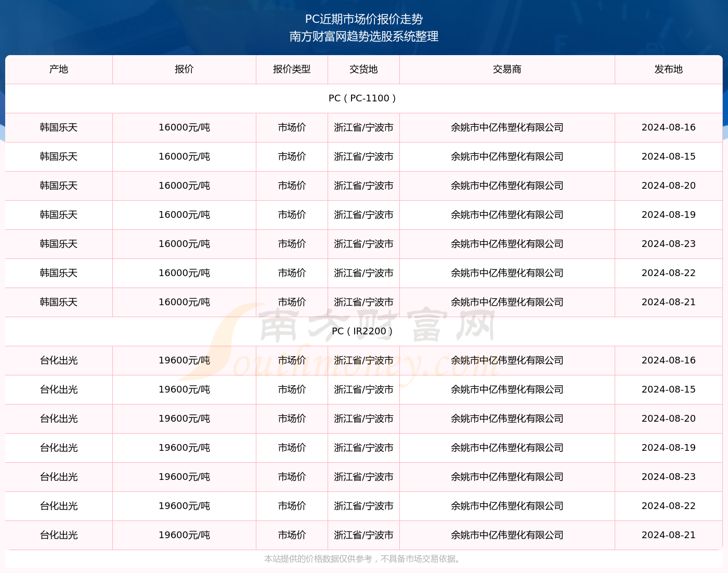Select the 交易商 column header
Viewport: 728px width, 573px height.
507,69
